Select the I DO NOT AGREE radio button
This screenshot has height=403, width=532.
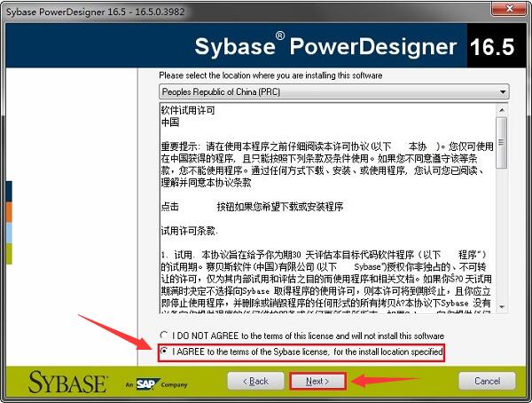[x=164, y=336]
